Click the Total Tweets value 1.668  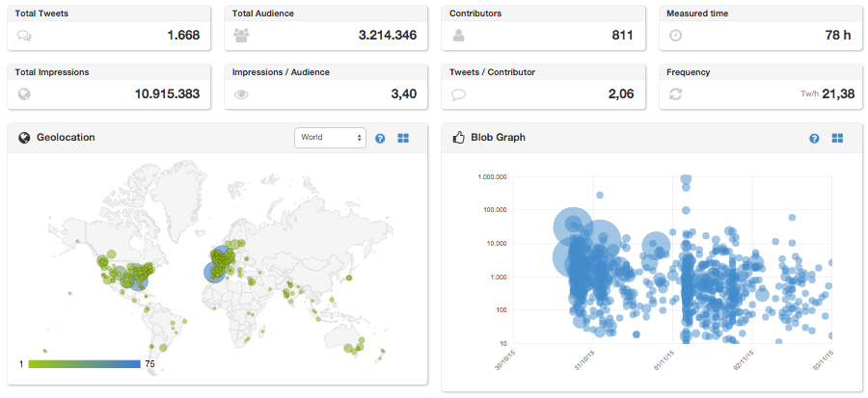[183, 36]
